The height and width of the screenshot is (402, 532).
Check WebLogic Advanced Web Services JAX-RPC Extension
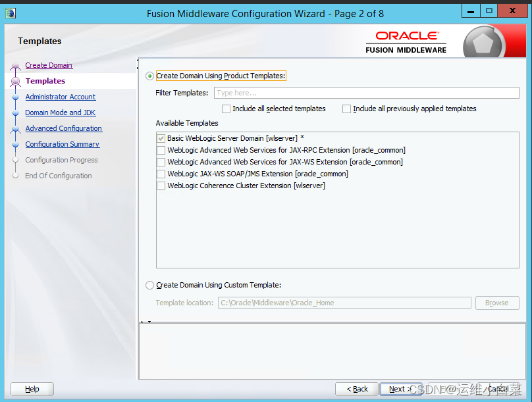pyautogui.click(x=161, y=150)
